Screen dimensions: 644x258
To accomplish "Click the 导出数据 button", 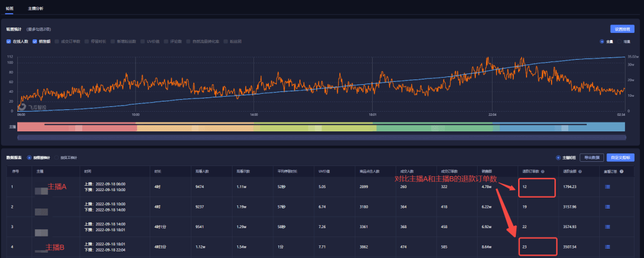I will click(x=592, y=158).
